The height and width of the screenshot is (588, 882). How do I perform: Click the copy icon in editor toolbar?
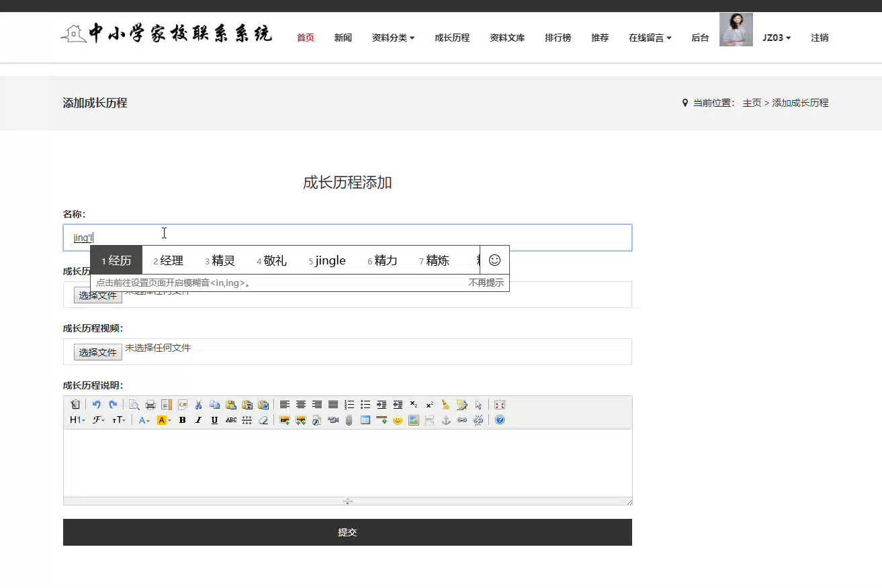click(x=215, y=405)
